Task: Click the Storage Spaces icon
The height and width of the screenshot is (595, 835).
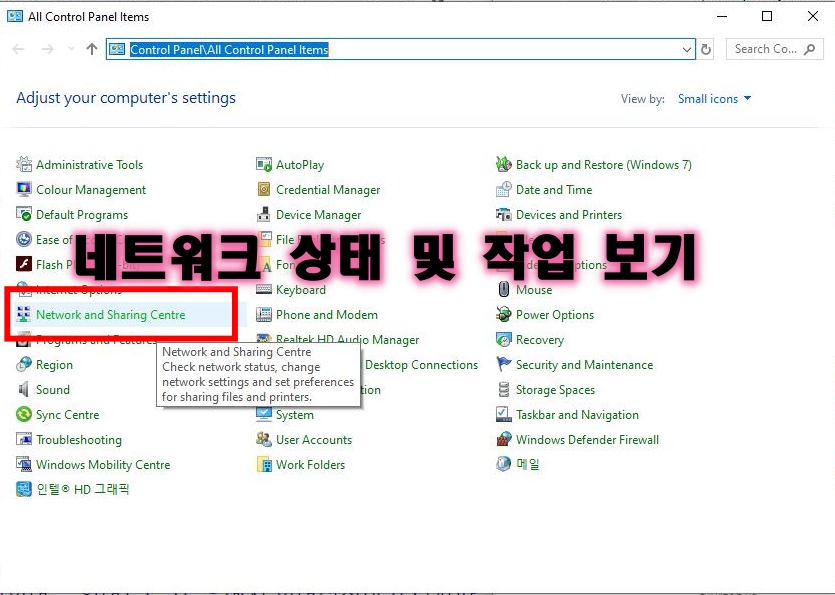Action: pyautogui.click(x=504, y=389)
